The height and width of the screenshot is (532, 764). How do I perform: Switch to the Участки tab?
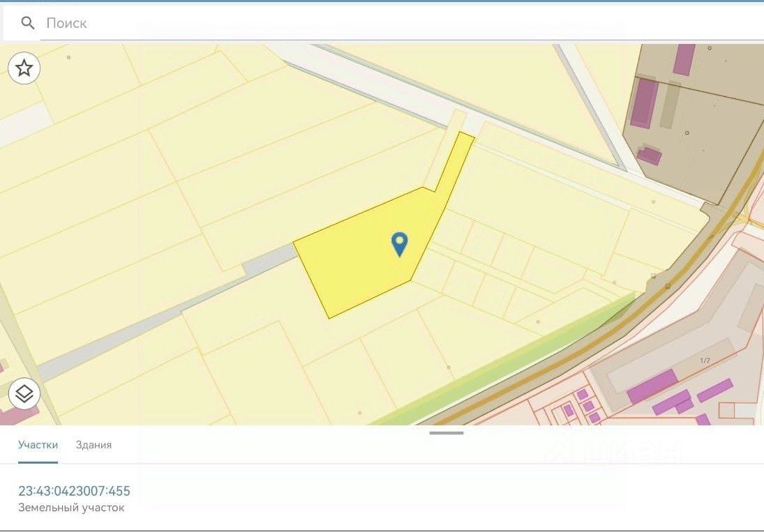pos(38,445)
